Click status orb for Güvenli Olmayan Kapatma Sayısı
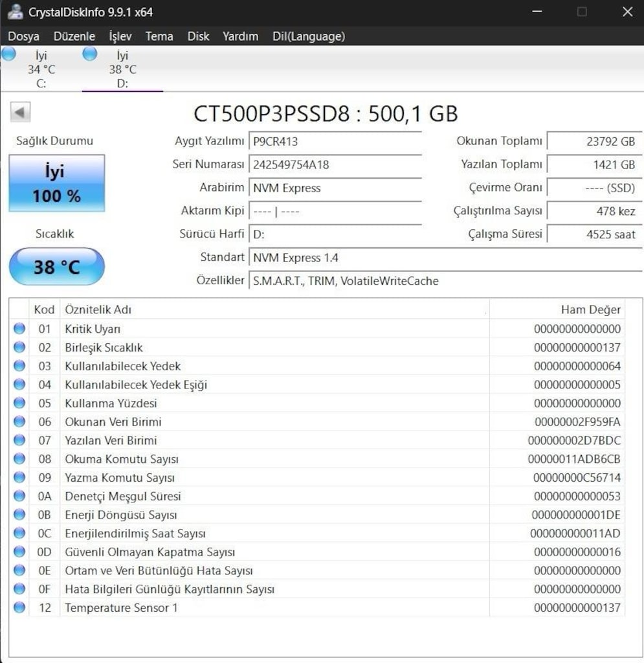This screenshot has height=663, width=644. (x=19, y=552)
